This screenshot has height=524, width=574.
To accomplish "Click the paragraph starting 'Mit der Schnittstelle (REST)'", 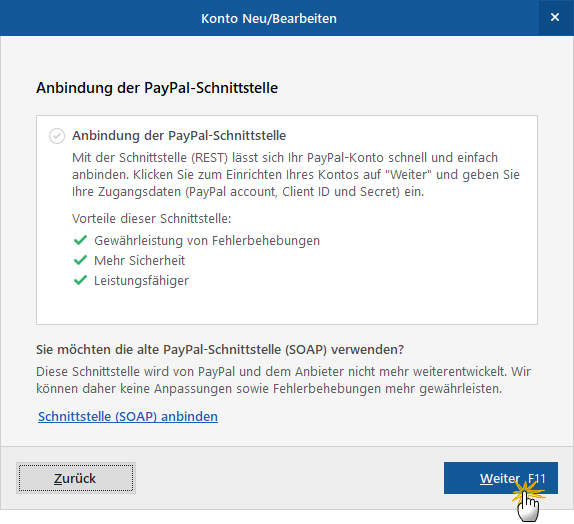I will pyautogui.click(x=296, y=175).
